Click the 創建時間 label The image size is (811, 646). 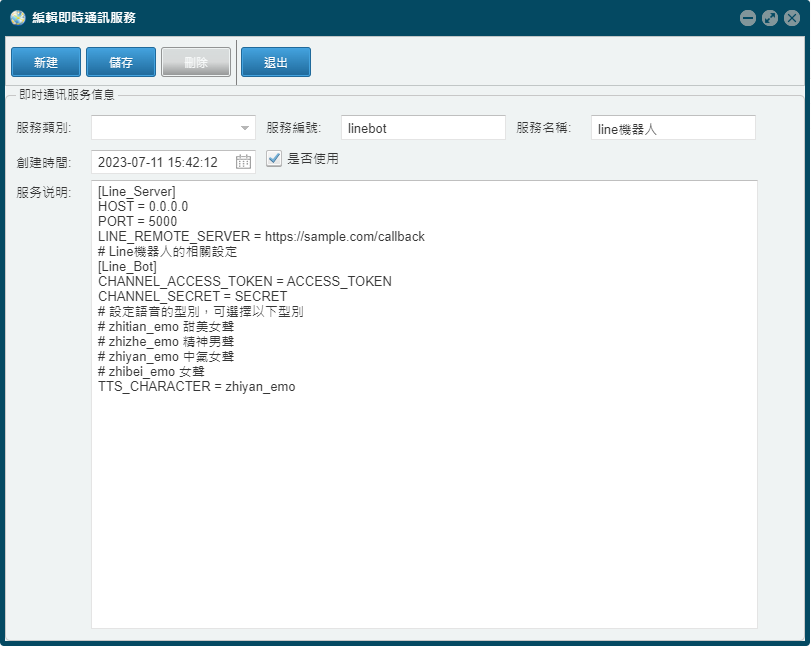click(x=43, y=162)
